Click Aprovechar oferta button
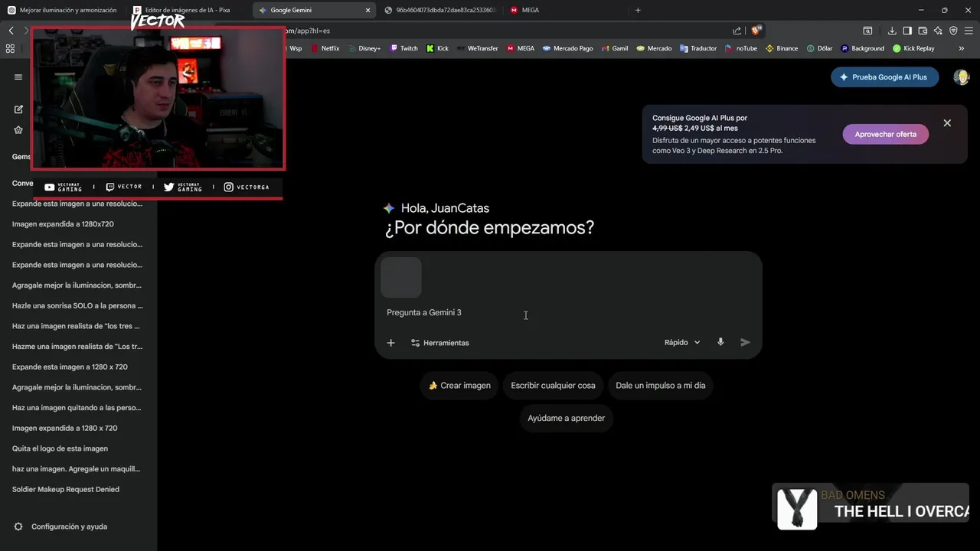The image size is (980, 551). click(x=885, y=134)
